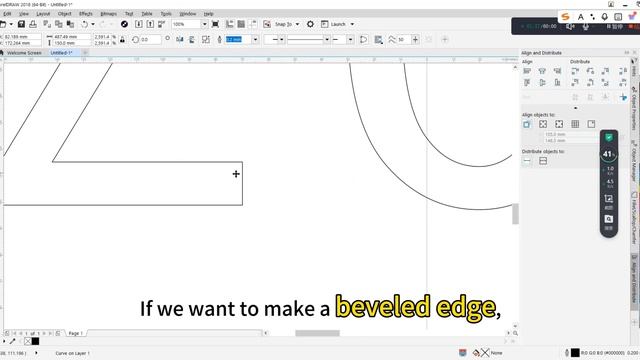Image resolution: width=640 pixels, height=360 pixels.
Task: Click the object width field 487.49 mm
Action: pyautogui.click(x=72, y=37)
